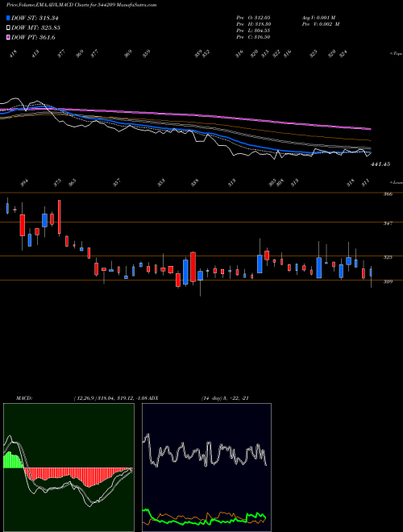Select the 'DOW MT: 325.83' legend text
The height and width of the screenshot is (532, 403).
(36, 28)
